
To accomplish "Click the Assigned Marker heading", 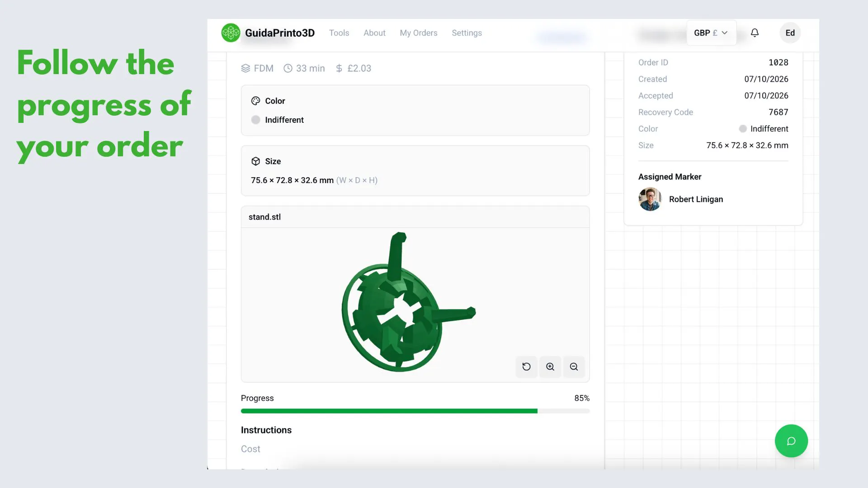I will (670, 177).
